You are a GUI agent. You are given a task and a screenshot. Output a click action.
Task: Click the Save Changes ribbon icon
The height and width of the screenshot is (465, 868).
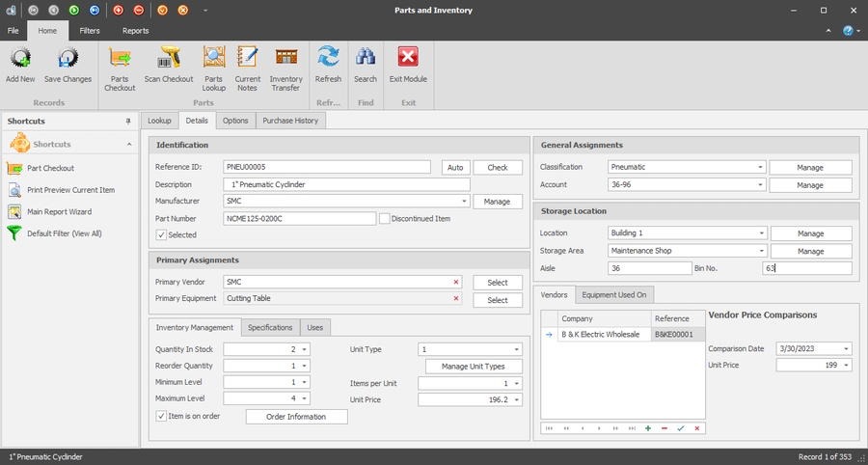click(x=68, y=57)
